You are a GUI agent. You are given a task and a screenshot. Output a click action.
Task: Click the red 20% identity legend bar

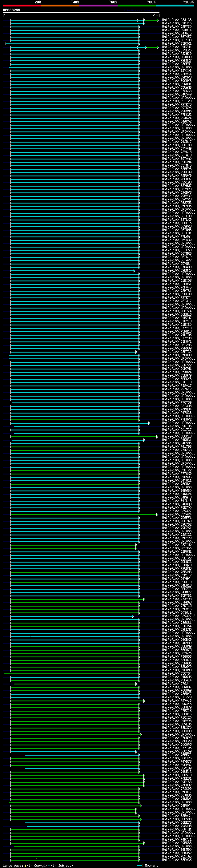coord(22,6)
